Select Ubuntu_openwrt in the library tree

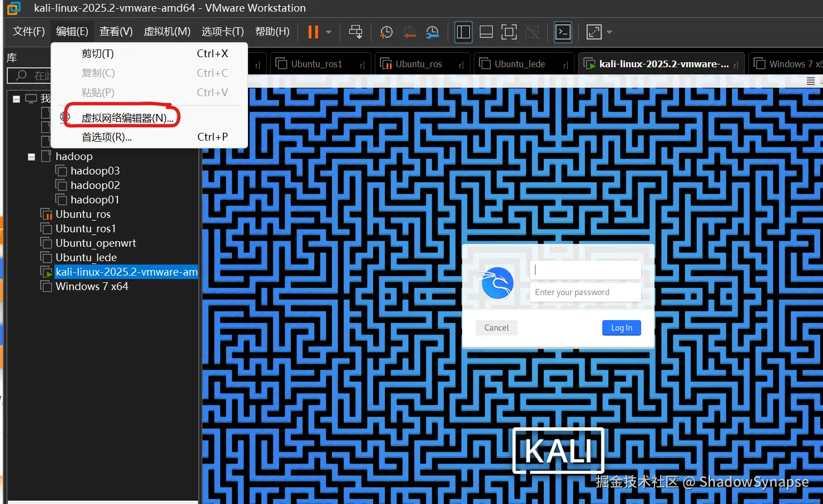96,243
